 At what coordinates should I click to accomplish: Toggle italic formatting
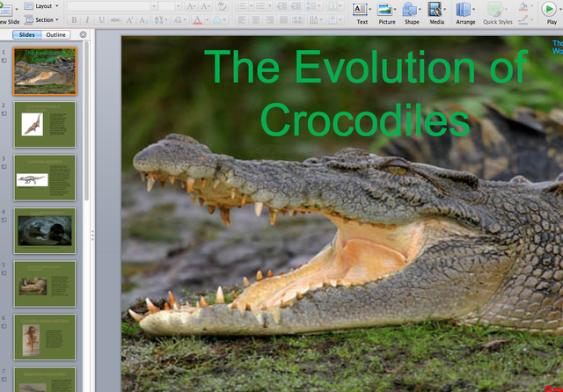pyautogui.click(x=87, y=19)
